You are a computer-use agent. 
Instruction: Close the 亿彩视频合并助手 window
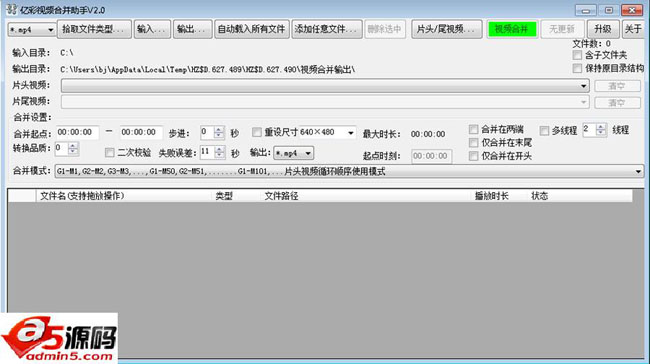(x=632, y=10)
